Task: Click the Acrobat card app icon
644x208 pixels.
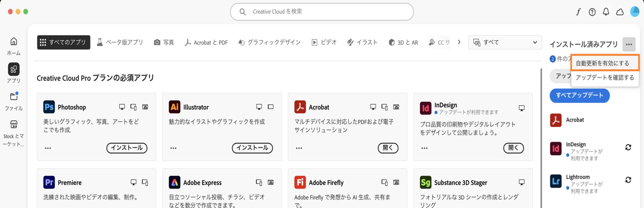Action: tap(300, 107)
